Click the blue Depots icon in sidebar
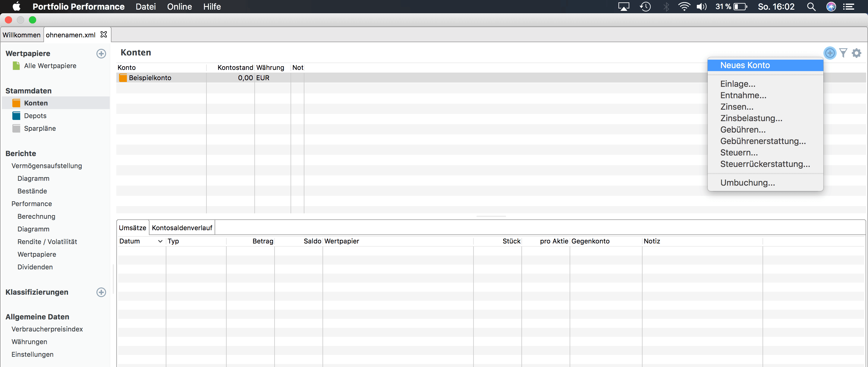The image size is (868, 367). click(x=16, y=116)
